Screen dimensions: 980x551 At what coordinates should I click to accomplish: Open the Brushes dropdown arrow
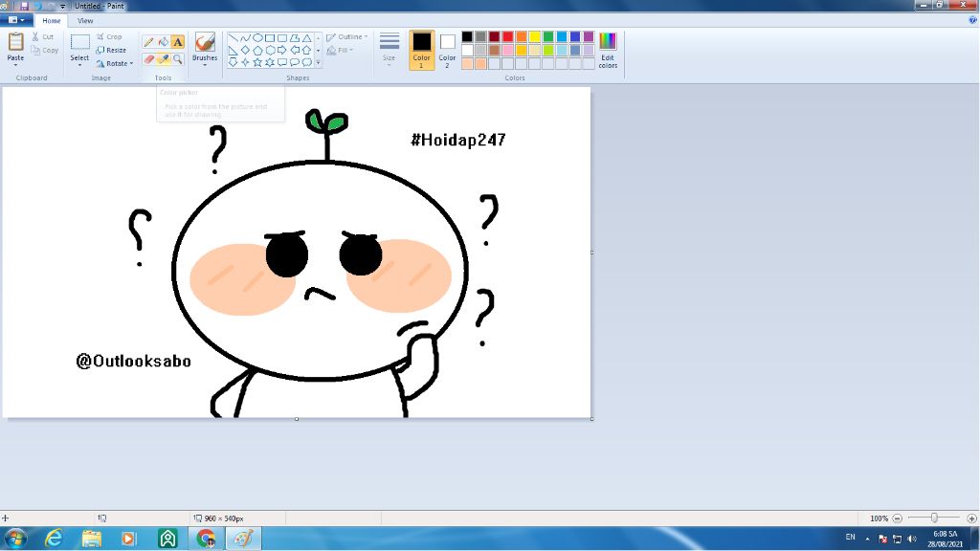point(205,65)
